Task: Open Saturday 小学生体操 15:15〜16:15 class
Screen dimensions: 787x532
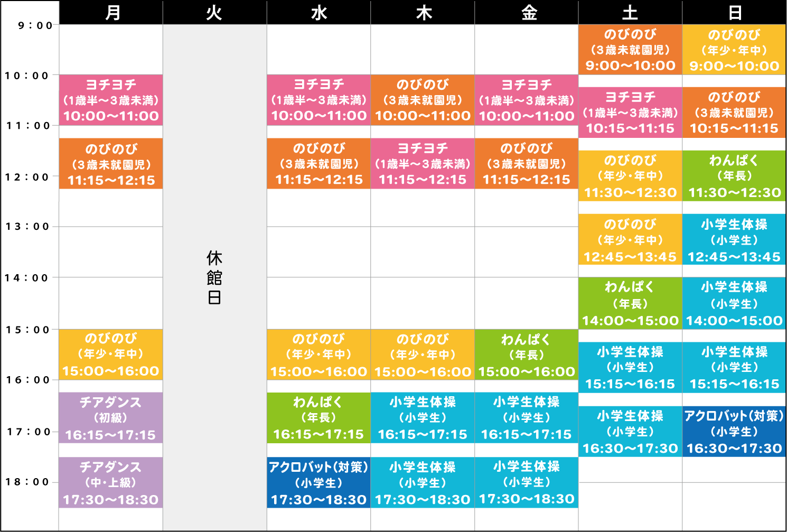Action: pos(630,367)
